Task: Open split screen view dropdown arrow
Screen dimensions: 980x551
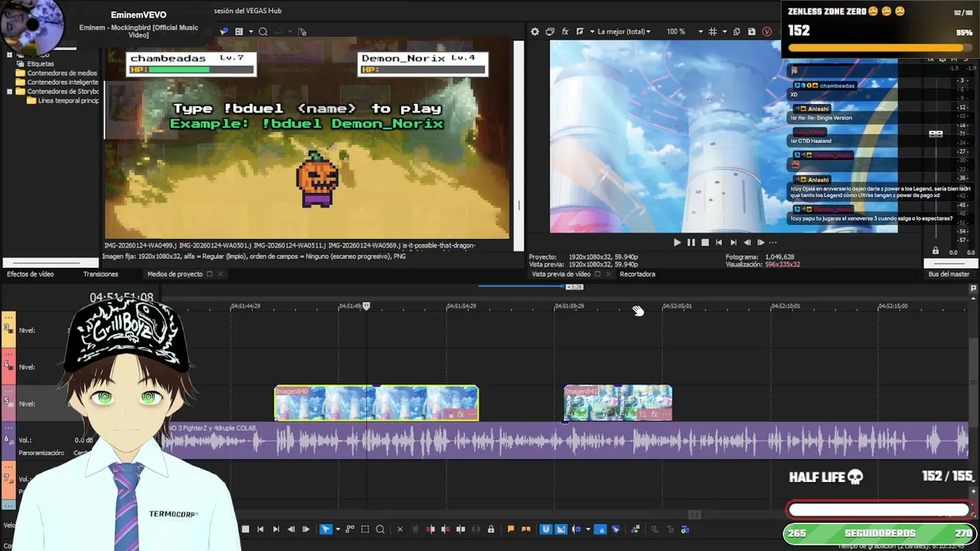Action: (x=592, y=31)
